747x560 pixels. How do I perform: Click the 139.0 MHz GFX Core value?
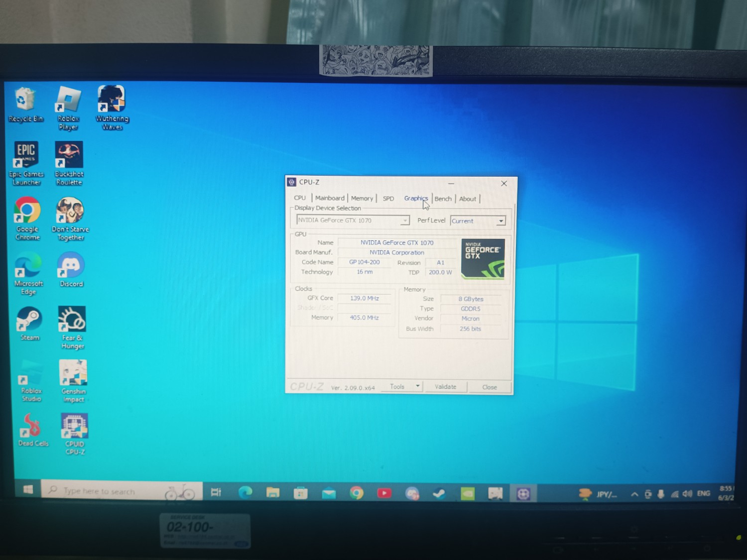pyautogui.click(x=364, y=298)
